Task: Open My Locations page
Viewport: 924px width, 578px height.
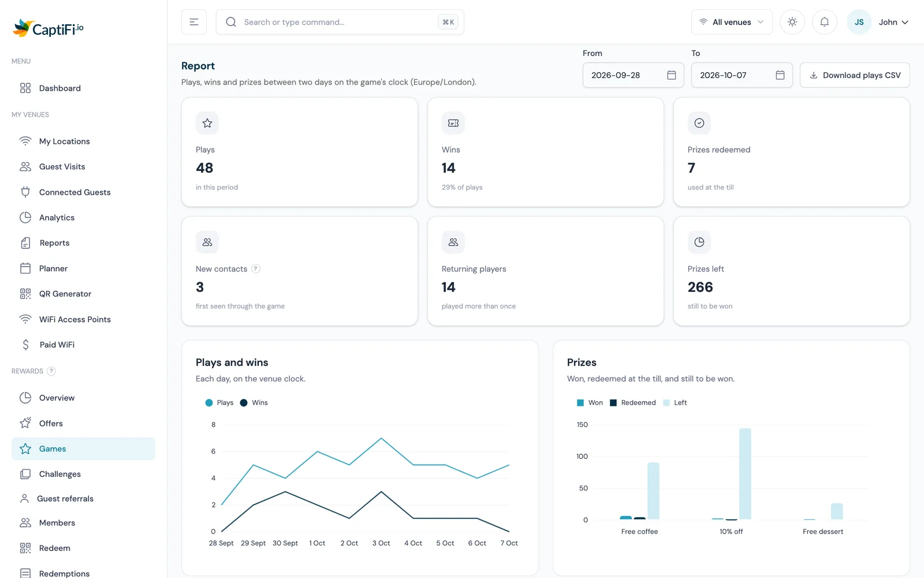Action: coord(83,141)
